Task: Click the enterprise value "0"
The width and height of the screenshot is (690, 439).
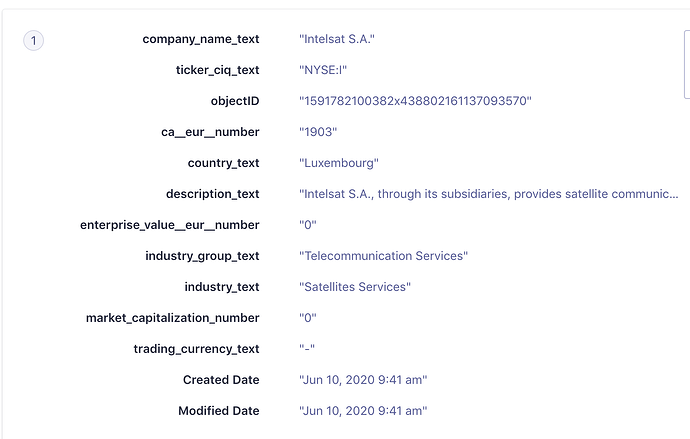Action: (x=308, y=225)
